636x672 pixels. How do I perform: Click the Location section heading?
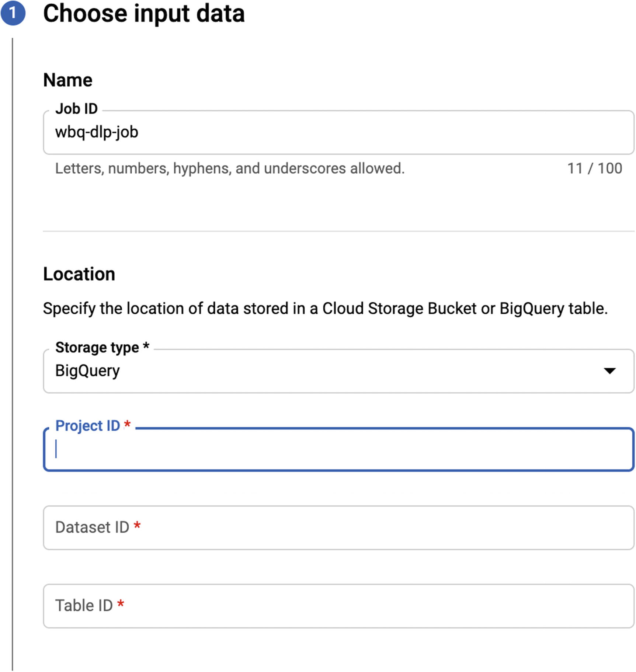[x=79, y=274]
